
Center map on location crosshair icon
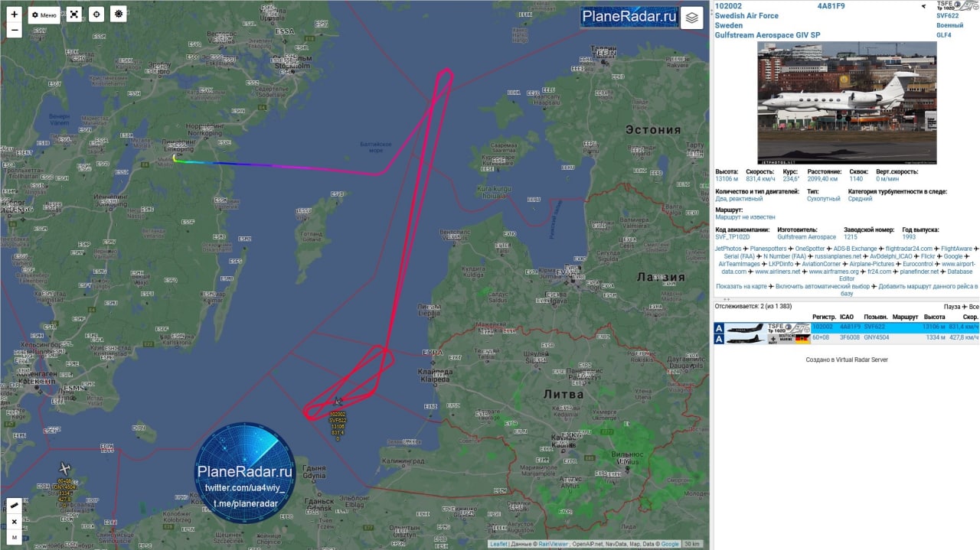[96, 15]
